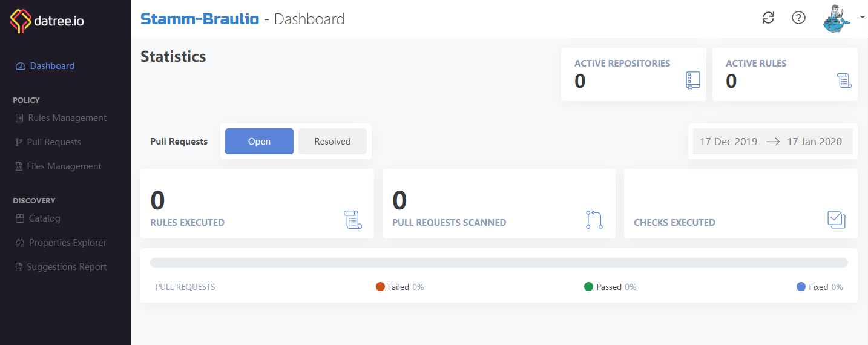The image size is (868, 345).
Task: Select the Open pull requests toggle
Action: pos(259,142)
